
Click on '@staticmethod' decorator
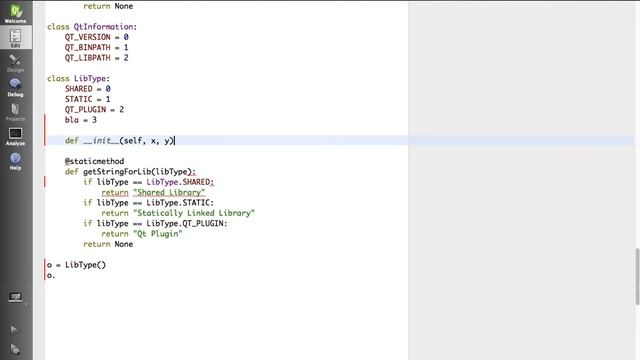[94, 161]
